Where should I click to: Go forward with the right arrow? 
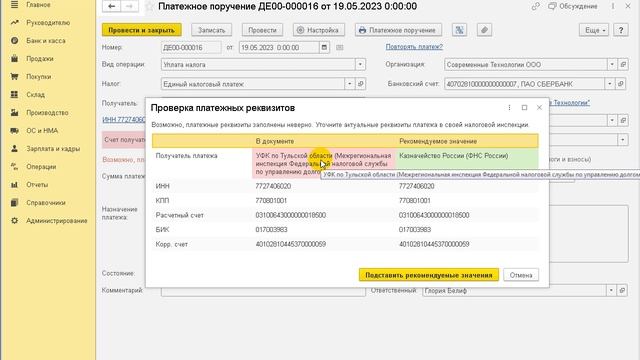tap(129, 6)
